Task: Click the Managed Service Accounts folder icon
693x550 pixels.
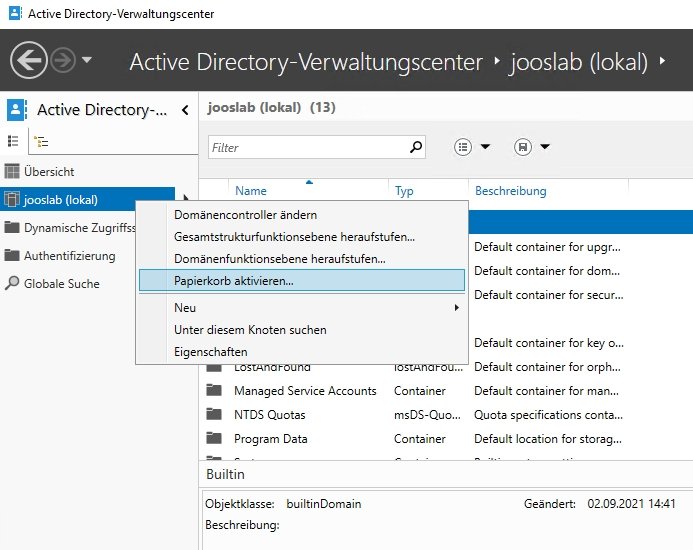Action: click(214, 391)
